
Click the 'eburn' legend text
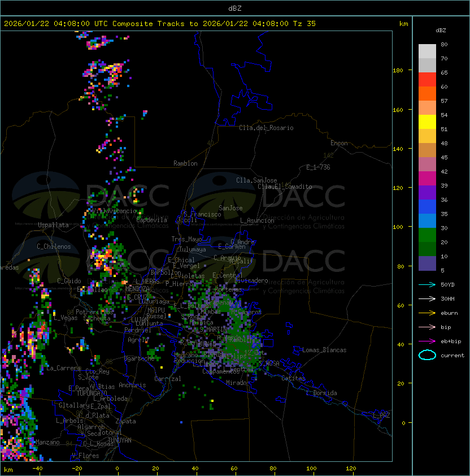[x=449, y=313]
